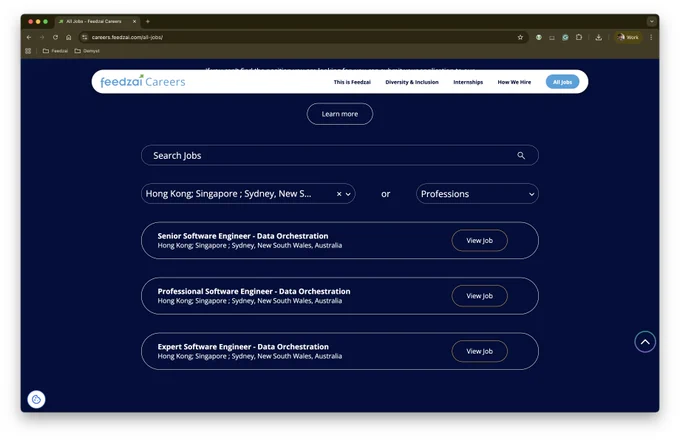Click the scroll-to-top arrow button
This screenshot has width=680, height=440.
point(645,342)
